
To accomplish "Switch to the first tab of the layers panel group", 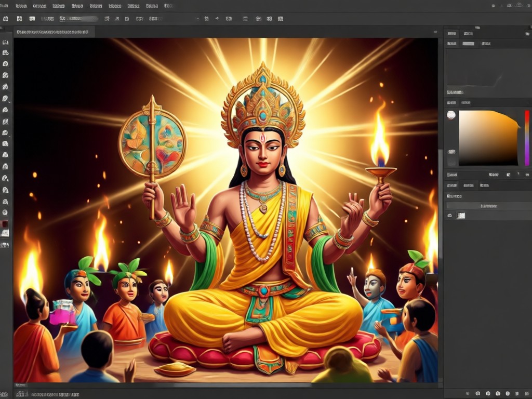I will pos(451,185).
